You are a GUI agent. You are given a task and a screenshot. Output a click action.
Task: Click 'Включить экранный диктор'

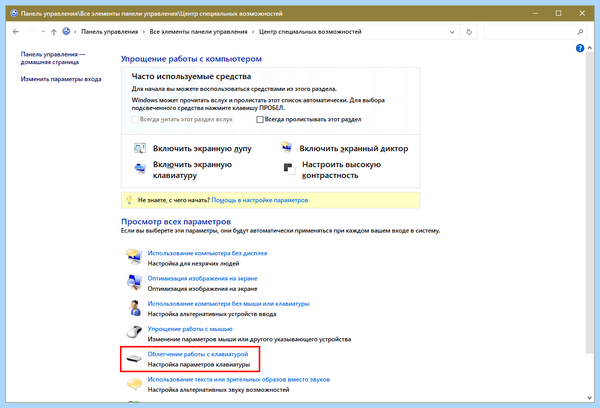coord(354,149)
